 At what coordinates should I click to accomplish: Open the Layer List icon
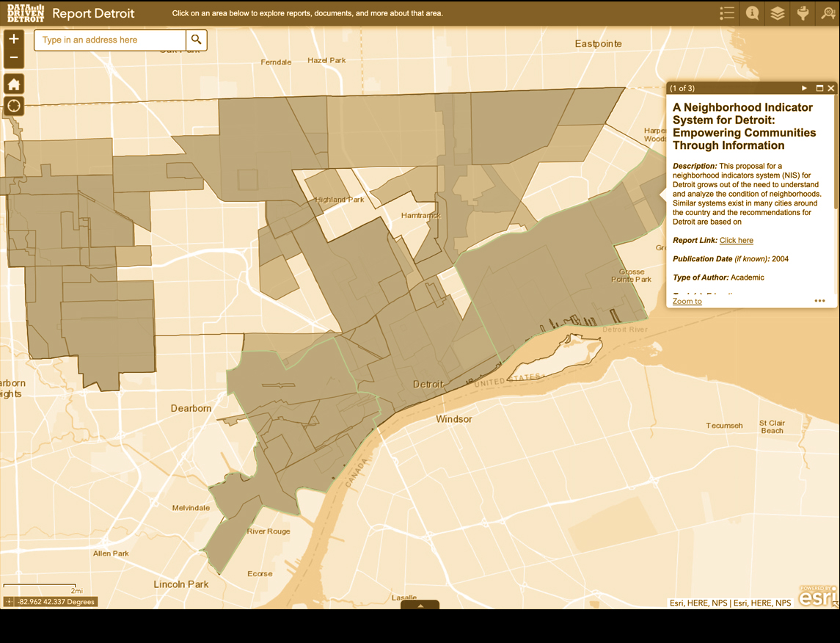click(x=777, y=12)
